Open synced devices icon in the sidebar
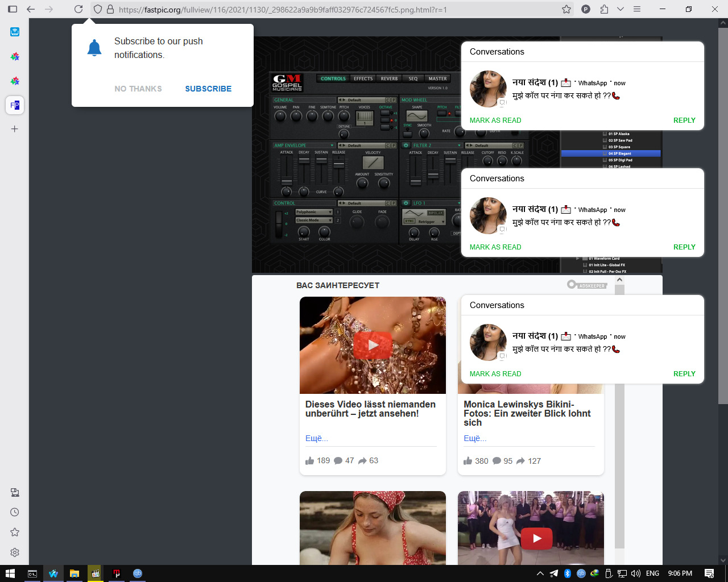The image size is (728, 582). [15, 492]
